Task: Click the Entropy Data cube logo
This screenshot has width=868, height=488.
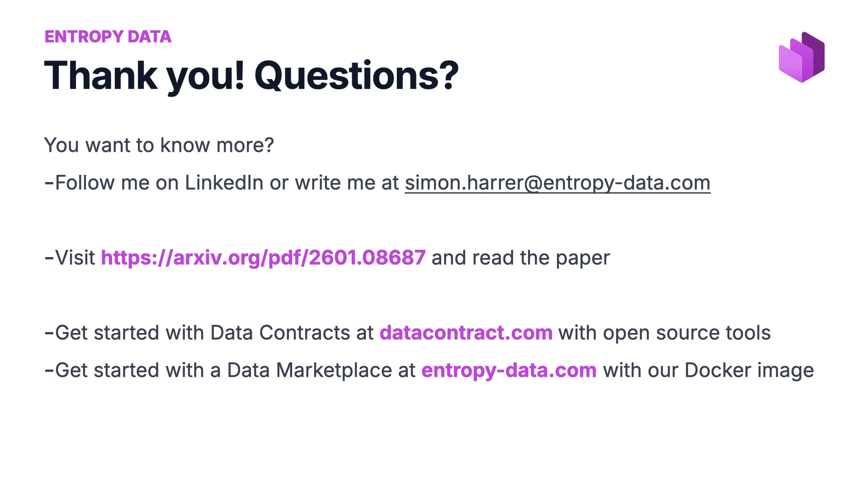Action: tap(802, 57)
